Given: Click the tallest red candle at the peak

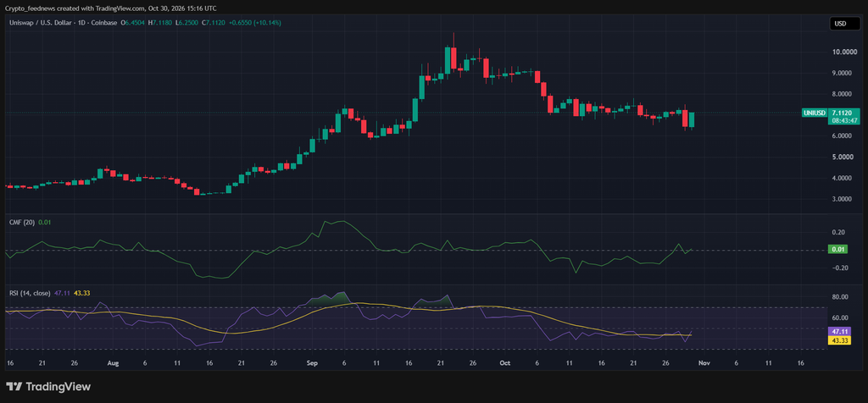Looking at the screenshot, I should click(453, 58).
